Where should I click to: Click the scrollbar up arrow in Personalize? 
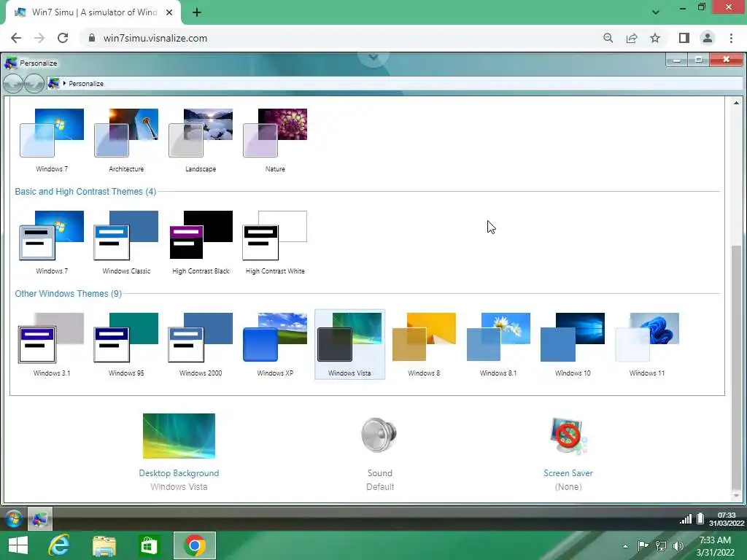coord(737,102)
